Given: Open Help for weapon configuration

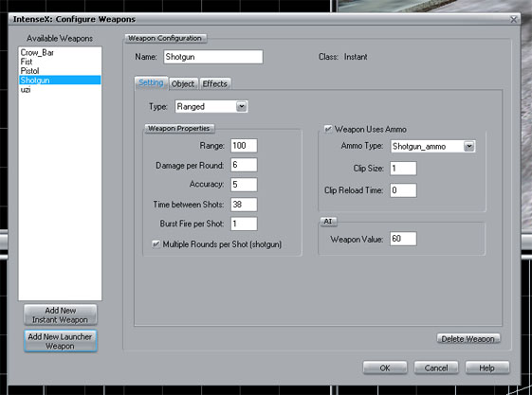Looking at the screenshot, I should click(486, 368).
